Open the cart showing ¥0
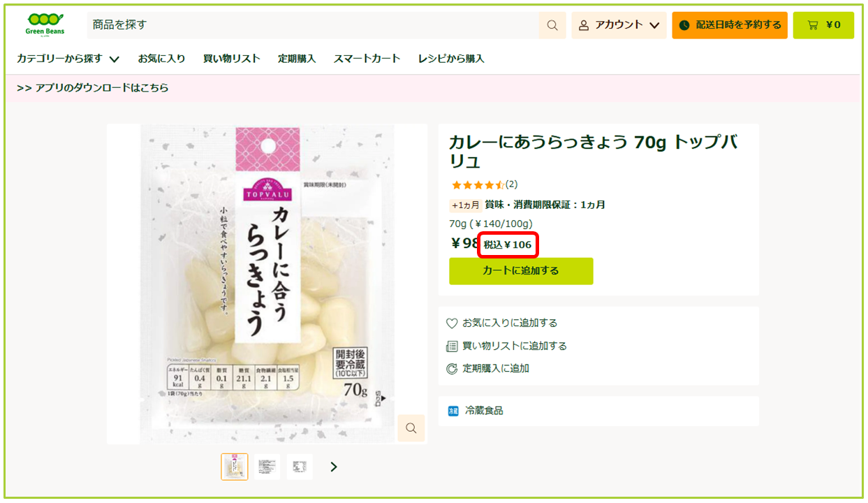868x503 pixels. point(823,25)
